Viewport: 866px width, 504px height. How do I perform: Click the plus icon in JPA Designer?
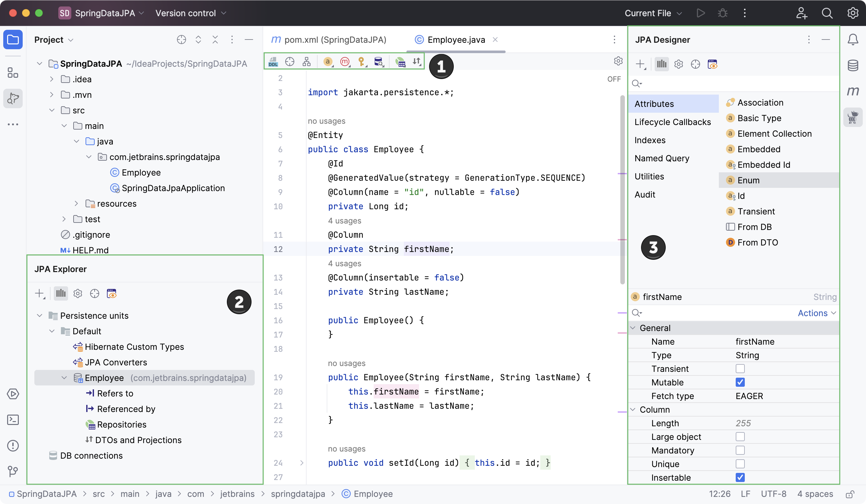point(640,64)
